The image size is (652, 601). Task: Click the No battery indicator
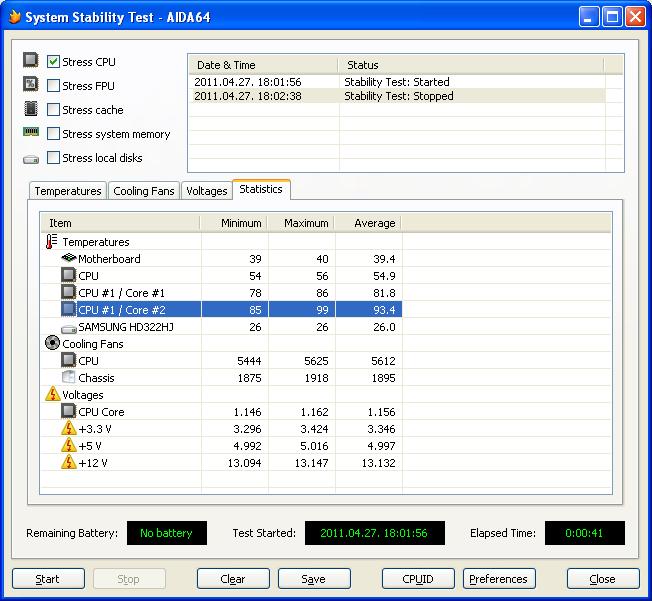click(x=167, y=533)
